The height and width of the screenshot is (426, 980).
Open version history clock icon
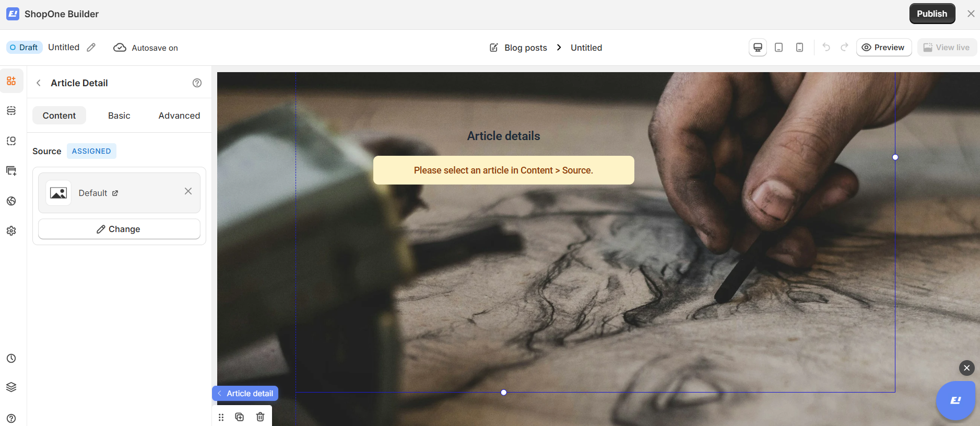click(x=11, y=359)
